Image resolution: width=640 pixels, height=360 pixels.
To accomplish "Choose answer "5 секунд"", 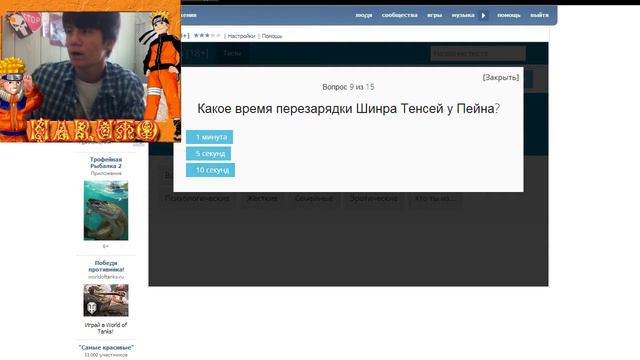I will 209,153.
